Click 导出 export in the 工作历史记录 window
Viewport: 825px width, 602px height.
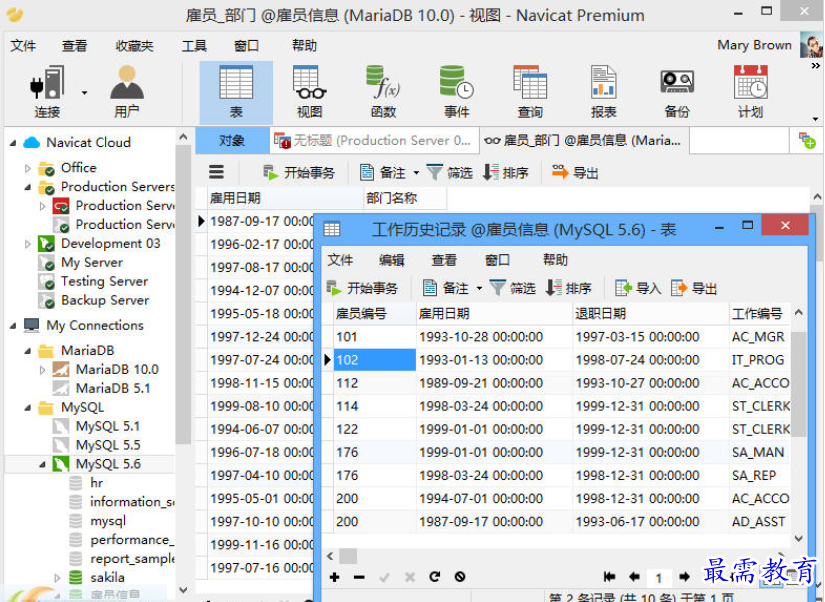pos(694,288)
